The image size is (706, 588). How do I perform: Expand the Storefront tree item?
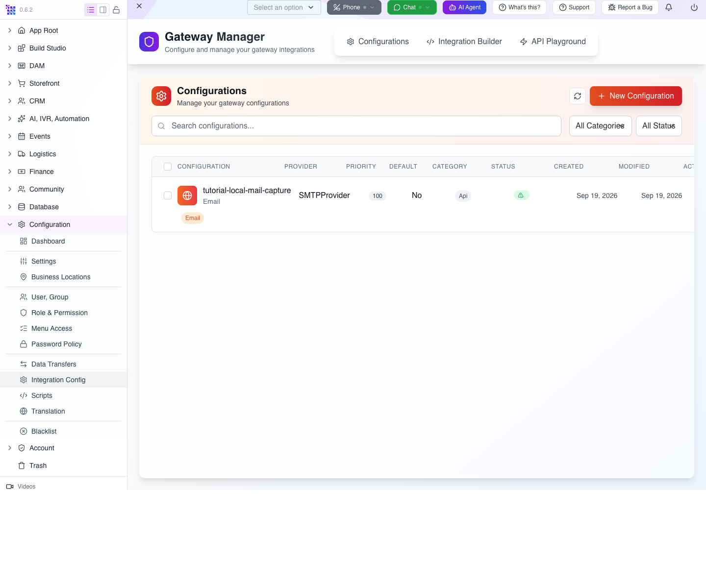click(x=10, y=83)
